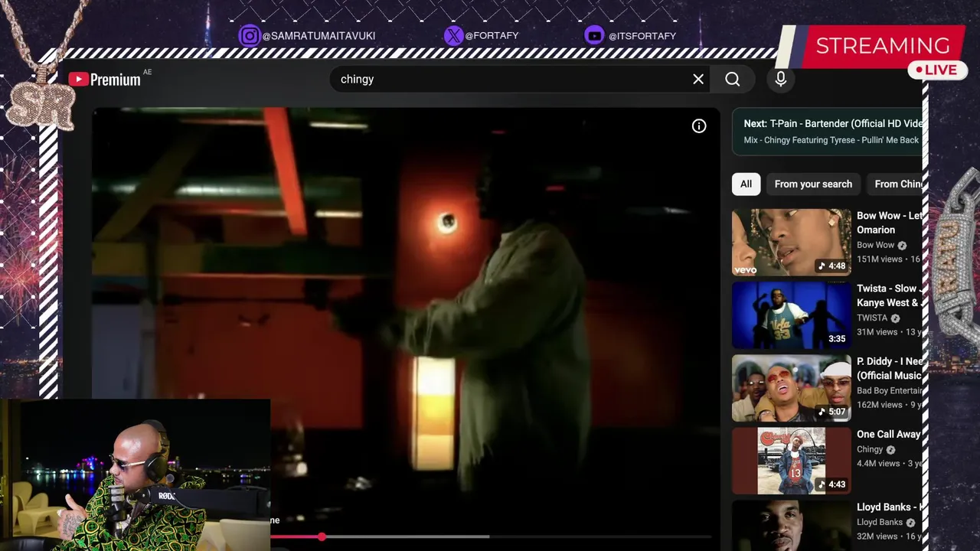
Task: Click the verified badge next to Chingy channel
Action: (890, 449)
